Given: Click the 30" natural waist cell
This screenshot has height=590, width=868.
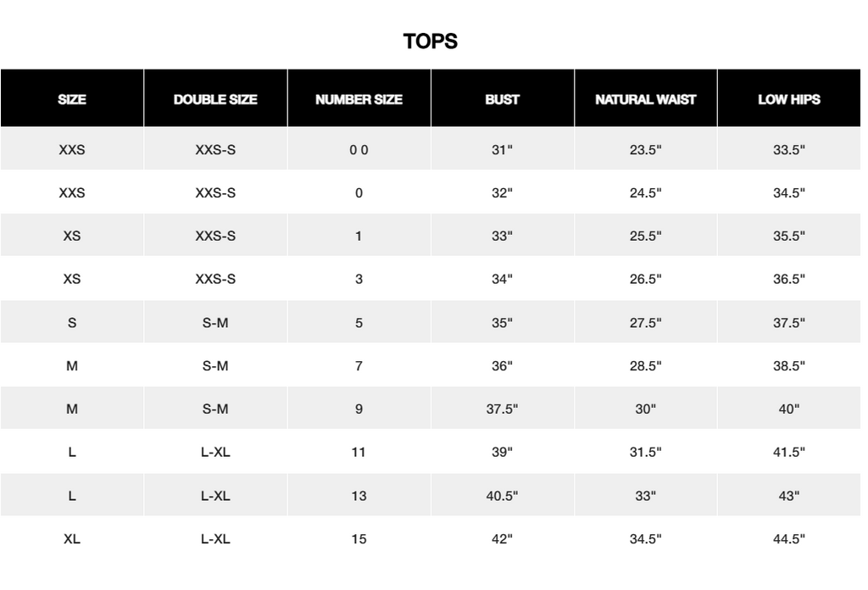Looking at the screenshot, I should (645, 409).
